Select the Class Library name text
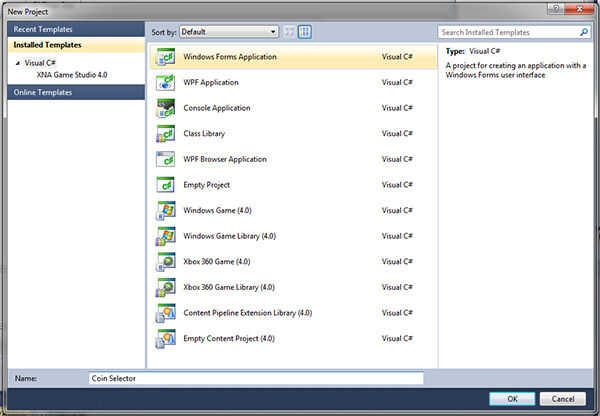 pyautogui.click(x=204, y=134)
